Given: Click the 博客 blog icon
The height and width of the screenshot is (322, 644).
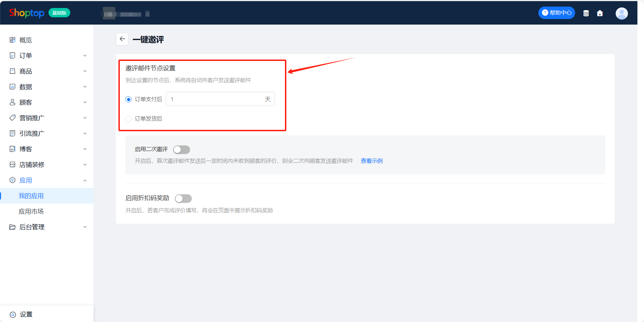Looking at the screenshot, I should coord(12,149).
